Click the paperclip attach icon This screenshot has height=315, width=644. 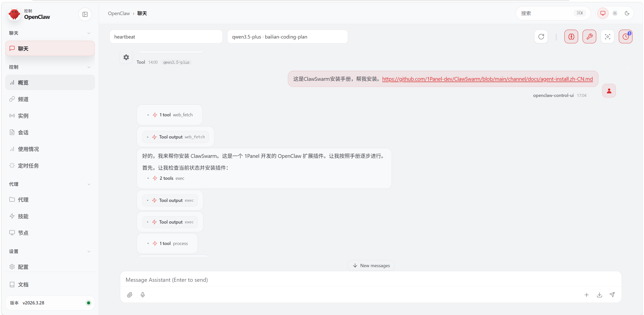click(130, 295)
